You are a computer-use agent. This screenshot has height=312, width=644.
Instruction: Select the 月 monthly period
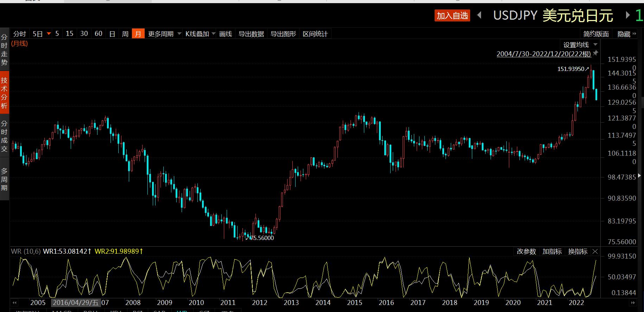click(x=138, y=34)
